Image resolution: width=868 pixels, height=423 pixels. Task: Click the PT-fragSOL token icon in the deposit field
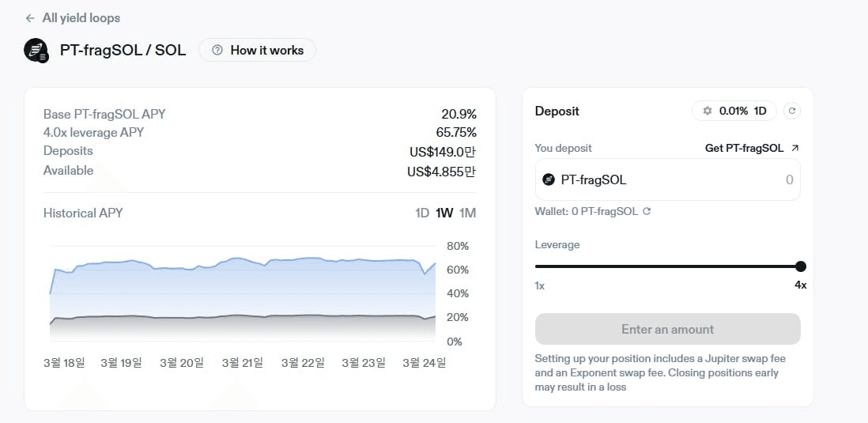pos(549,179)
